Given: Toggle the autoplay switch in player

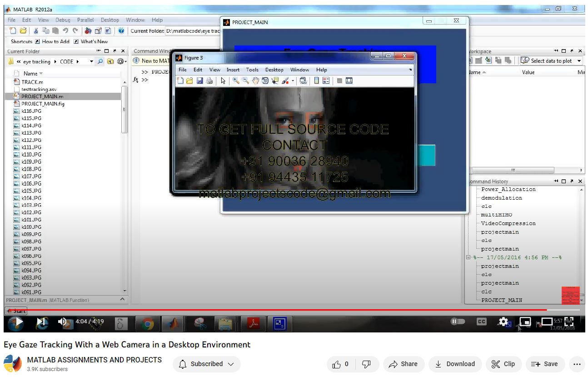Looking at the screenshot, I should [x=458, y=322].
